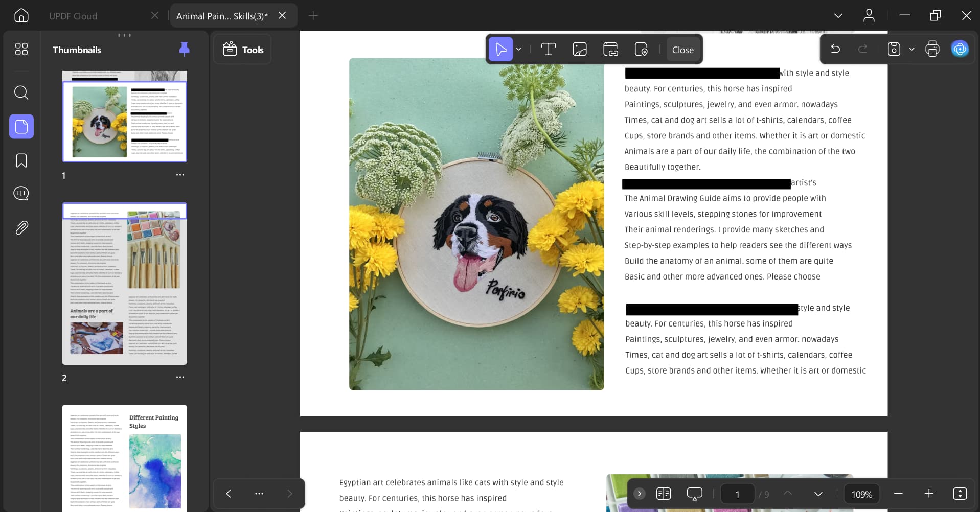Click the Close button in edit toolbar

[682, 50]
